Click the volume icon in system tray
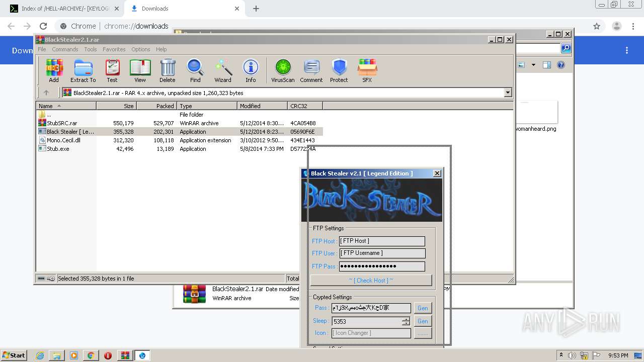The height and width of the screenshot is (362, 644). 572,355
